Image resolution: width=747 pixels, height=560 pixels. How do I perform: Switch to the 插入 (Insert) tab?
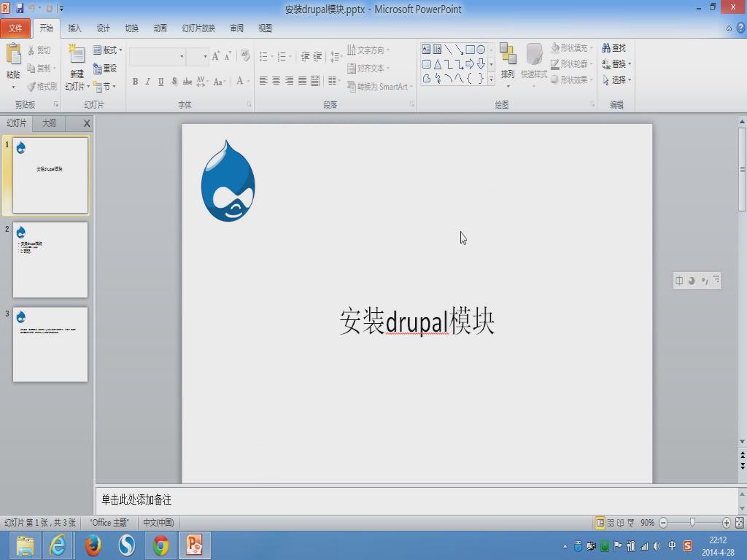74,28
